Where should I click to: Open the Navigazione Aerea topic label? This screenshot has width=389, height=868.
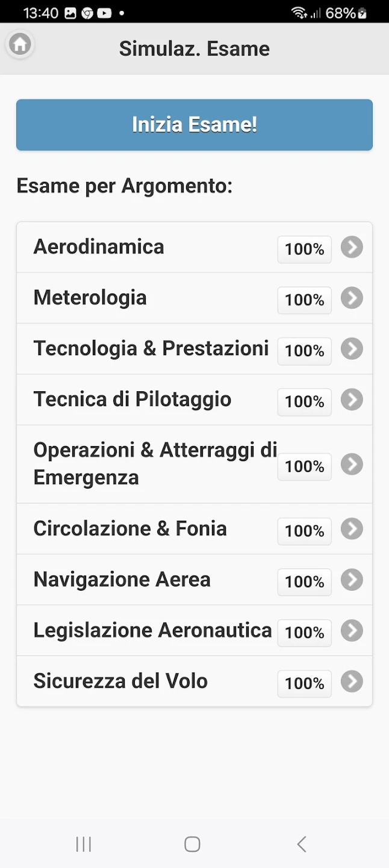(x=122, y=580)
